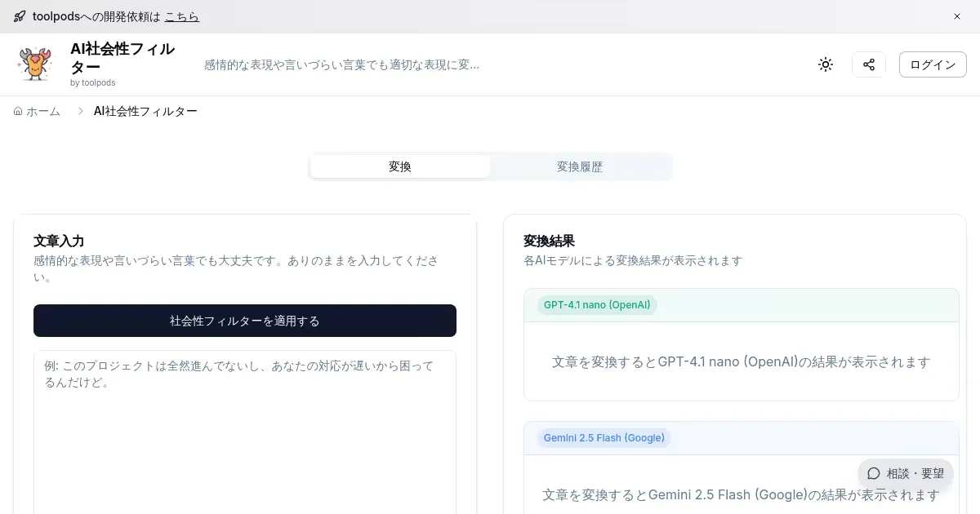Click the GPT-4.1 nano (OpenAI) badge
980x514 pixels.
[597, 305]
